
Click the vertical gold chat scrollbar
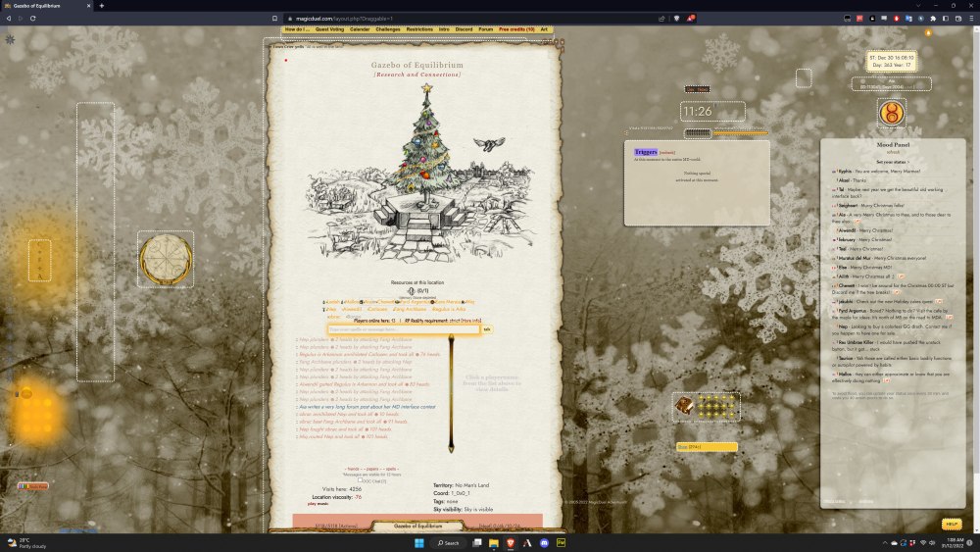click(x=451, y=392)
